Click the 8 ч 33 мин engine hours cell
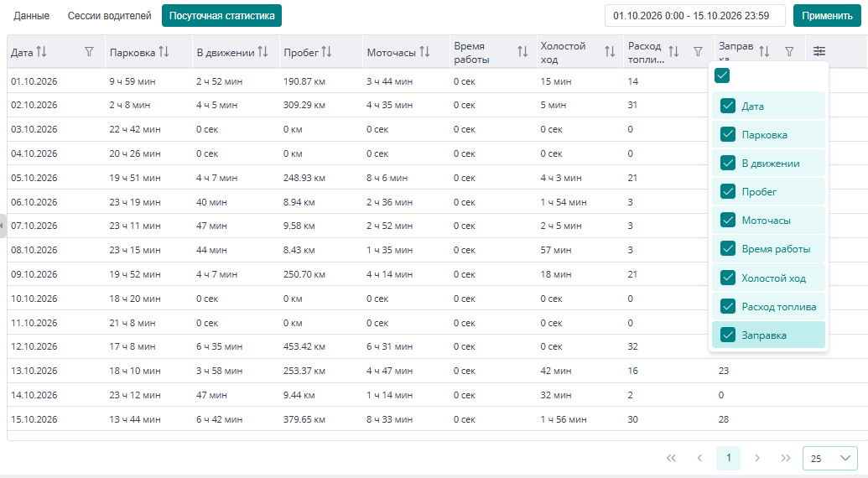This screenshot has width=868, height=478. tap(389, 419)
